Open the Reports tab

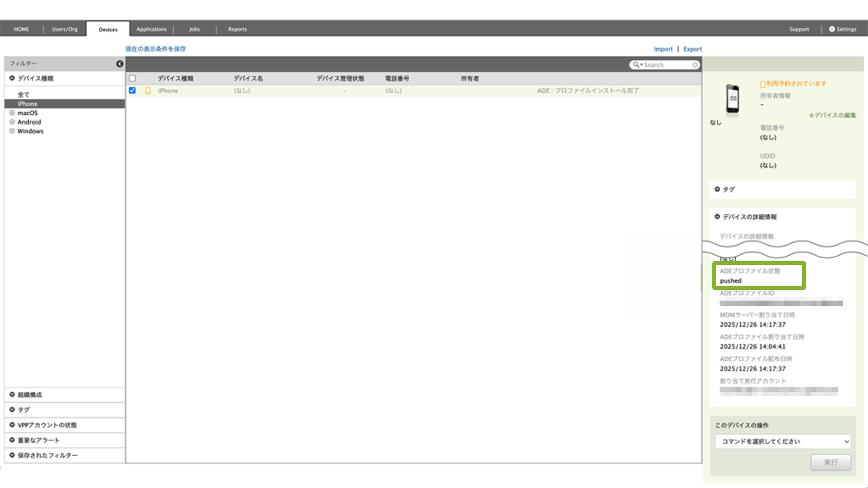coord(237,29)
